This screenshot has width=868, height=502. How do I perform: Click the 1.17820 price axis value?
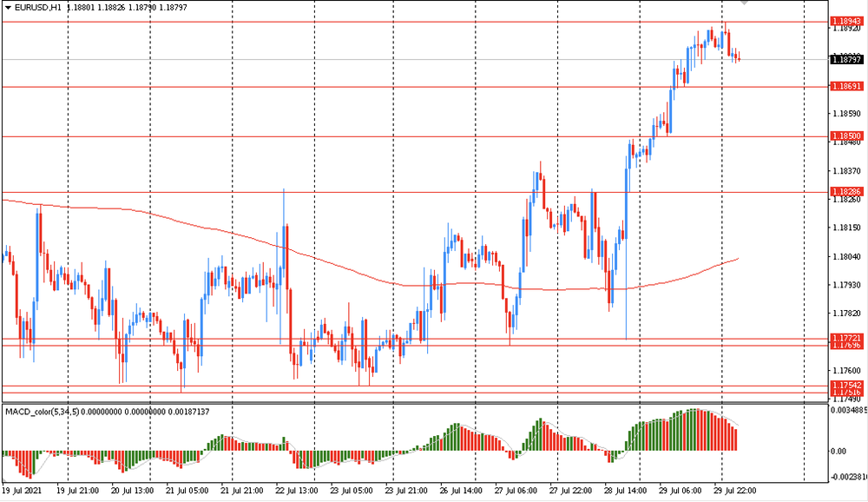tap(847, 314)
